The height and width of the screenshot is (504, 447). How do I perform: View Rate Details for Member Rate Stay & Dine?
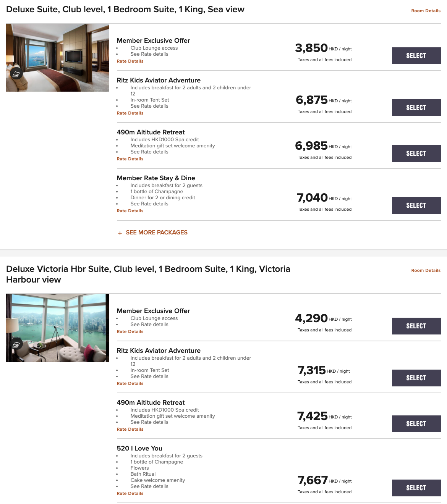coord(130,211)
